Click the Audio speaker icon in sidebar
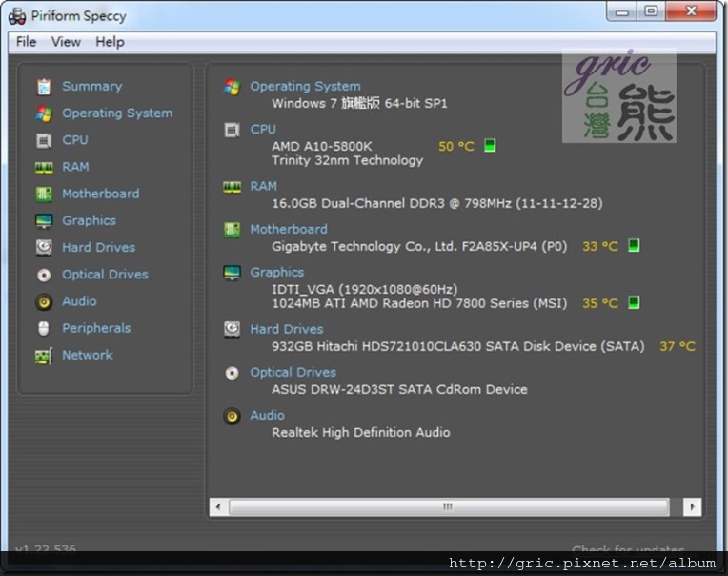The width and height of the screenshot is (728, 576). [44, 302]
